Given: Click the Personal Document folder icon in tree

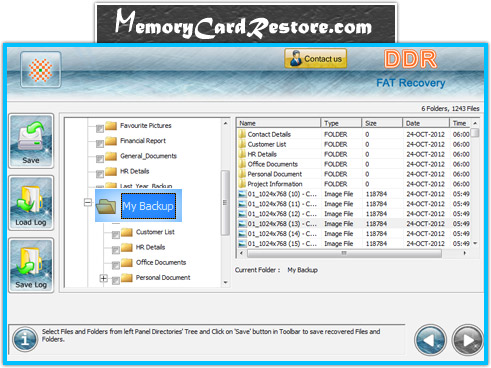Looking at the screenshot, I should pos(127,278).
